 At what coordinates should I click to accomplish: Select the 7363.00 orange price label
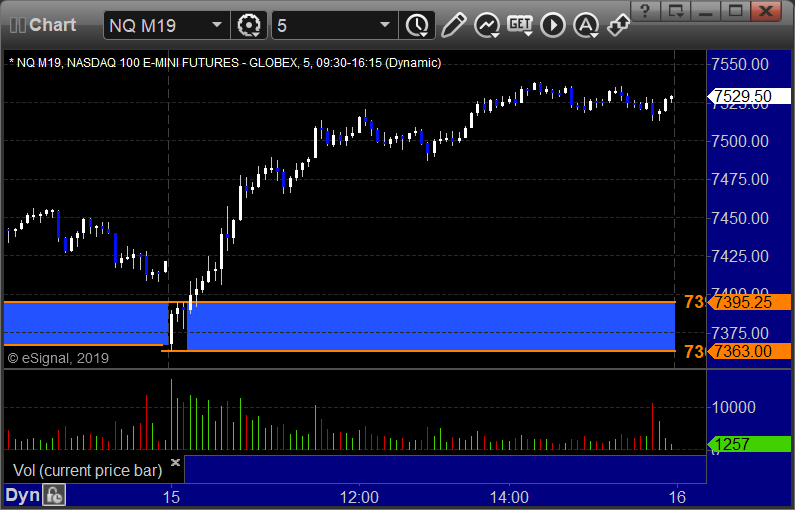[749, 351]
